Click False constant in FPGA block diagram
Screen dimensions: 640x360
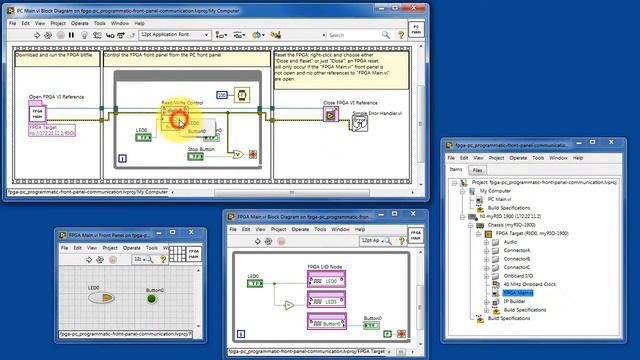pos(387,334)
